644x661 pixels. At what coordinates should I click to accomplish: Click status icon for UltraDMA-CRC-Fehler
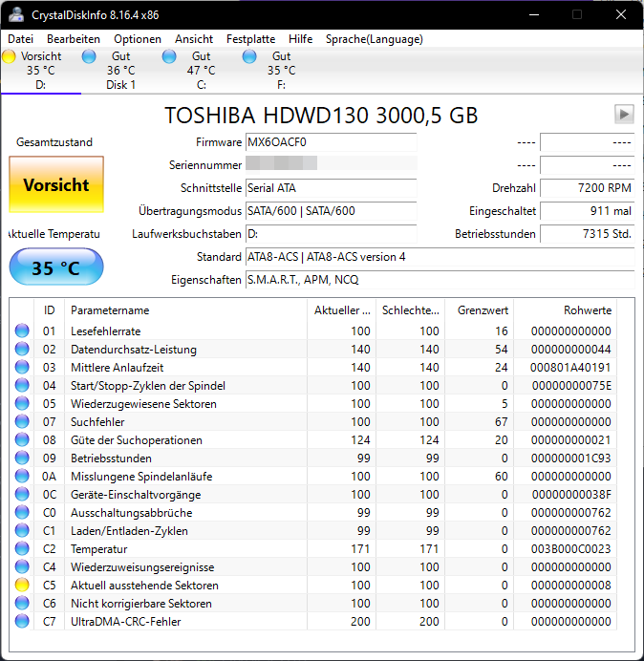point(22,621)
